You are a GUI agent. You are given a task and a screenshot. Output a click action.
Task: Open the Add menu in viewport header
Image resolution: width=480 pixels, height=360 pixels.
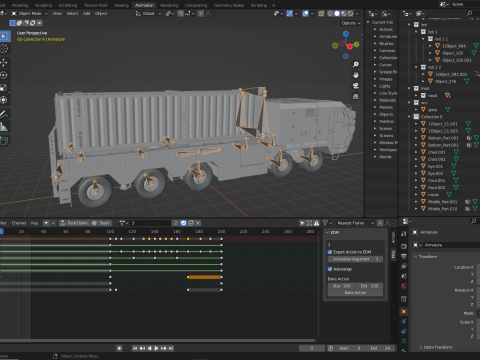pyautogui.click(x=87, y=14)
